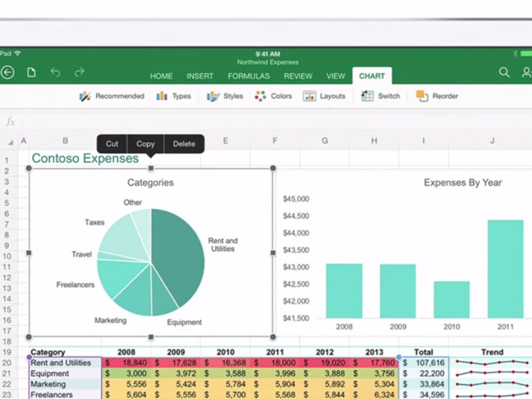The height and width of the screenshot is (399, 532).
Task: Click the 6,324 Freelancers cell
Action: click(x=374, y=395)
